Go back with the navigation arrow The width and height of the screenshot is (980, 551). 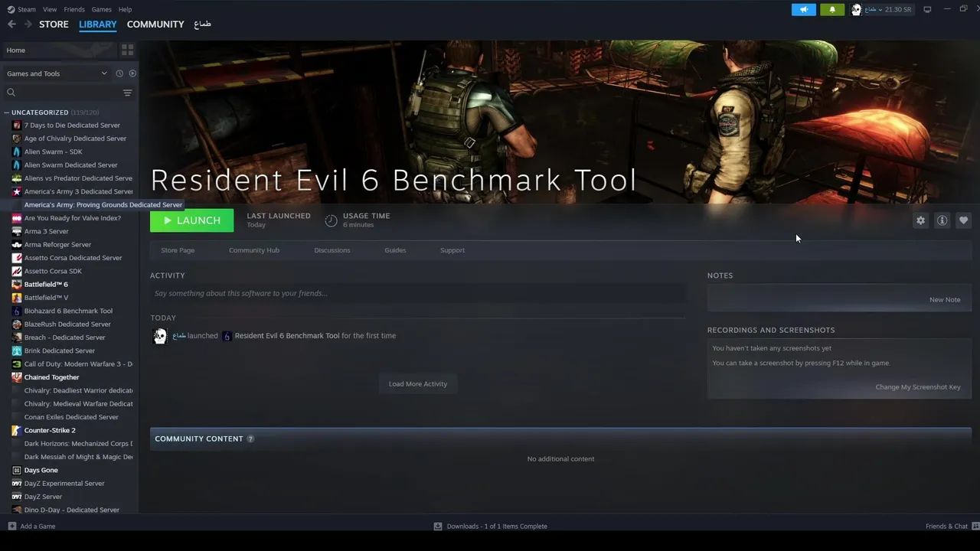coord(11,24)
